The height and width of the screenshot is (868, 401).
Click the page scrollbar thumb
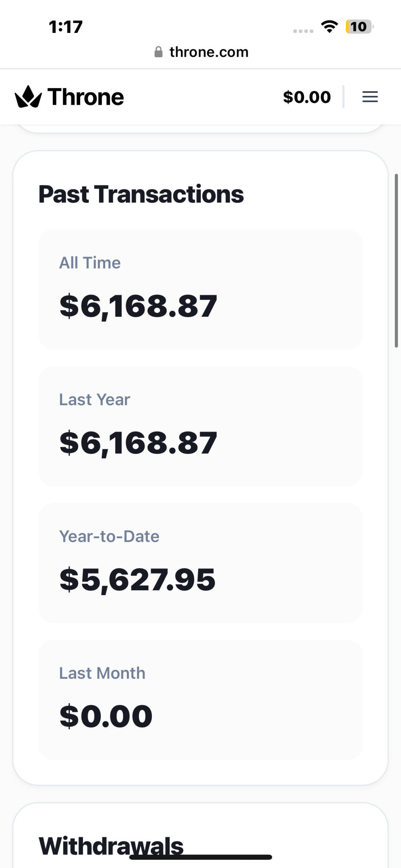[396, 260]
